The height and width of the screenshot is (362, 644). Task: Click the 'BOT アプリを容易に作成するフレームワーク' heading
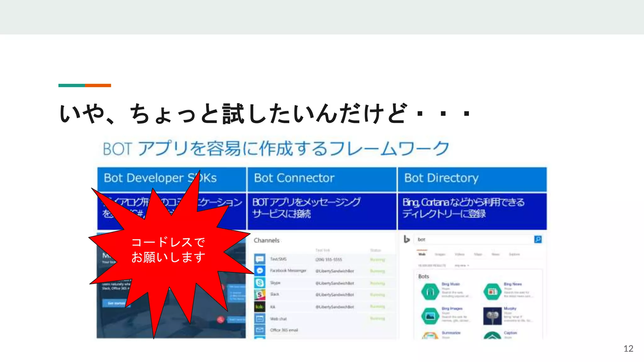pyautogui.click(x=276, y=148)
